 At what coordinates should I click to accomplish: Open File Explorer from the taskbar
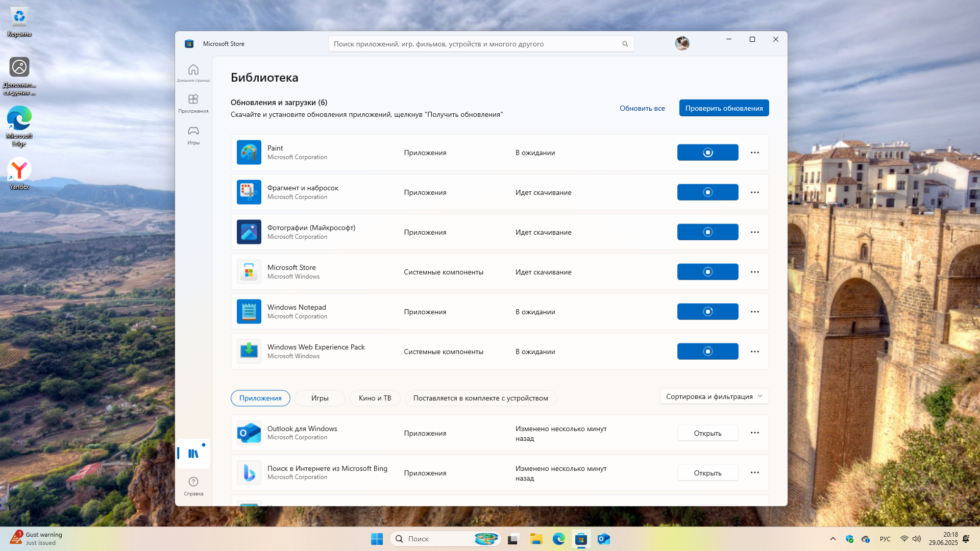pos(536,539)
